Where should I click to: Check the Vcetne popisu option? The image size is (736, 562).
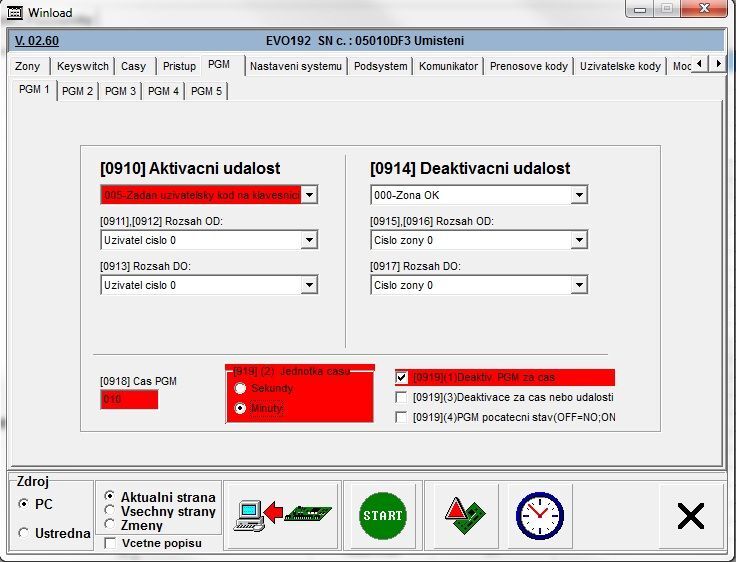point(110,543)
